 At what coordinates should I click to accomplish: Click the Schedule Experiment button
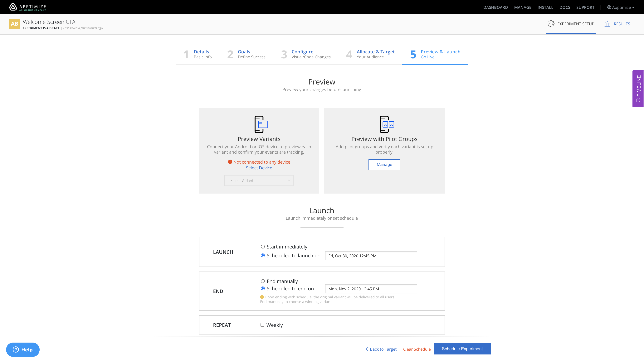pos(462,349)
